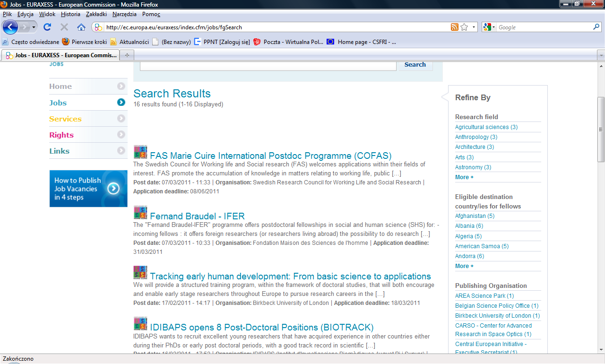This screenshot has width=605, height=364.
Task: Filter by Birkbeck University of London (1)
Action: [497, 316]
